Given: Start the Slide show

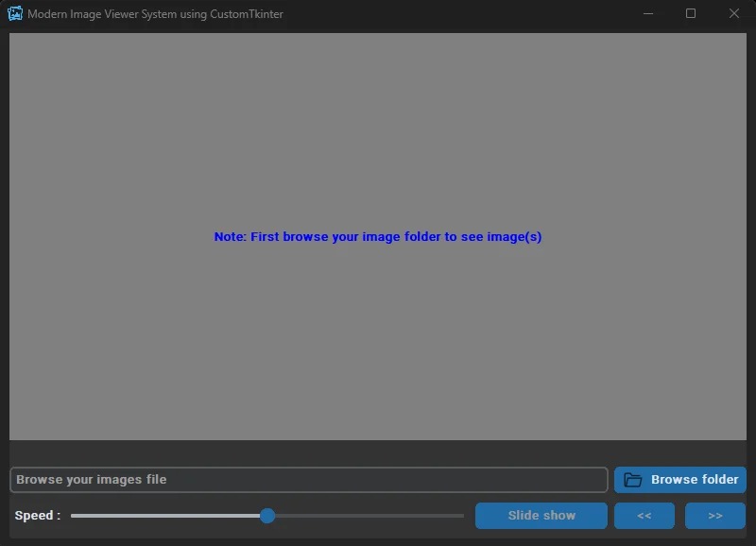Looking at the screenshot, I should tap(541, 516).
